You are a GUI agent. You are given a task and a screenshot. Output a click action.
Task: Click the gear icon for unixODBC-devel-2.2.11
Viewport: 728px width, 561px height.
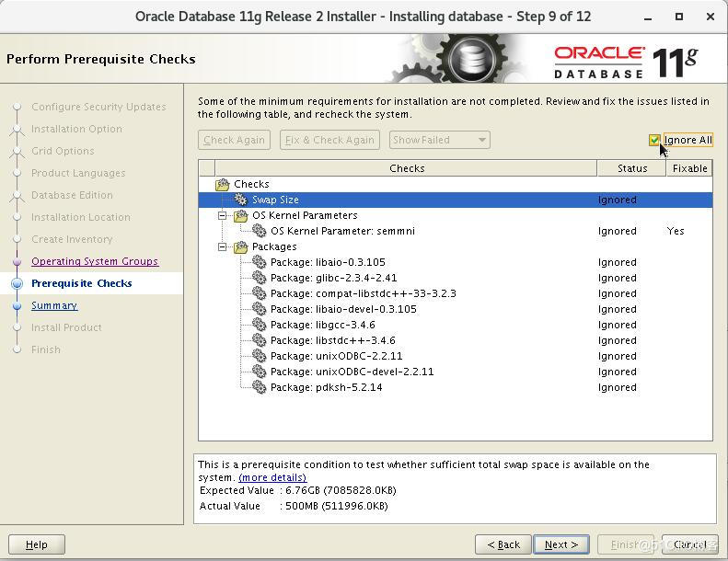pos(259,372)
